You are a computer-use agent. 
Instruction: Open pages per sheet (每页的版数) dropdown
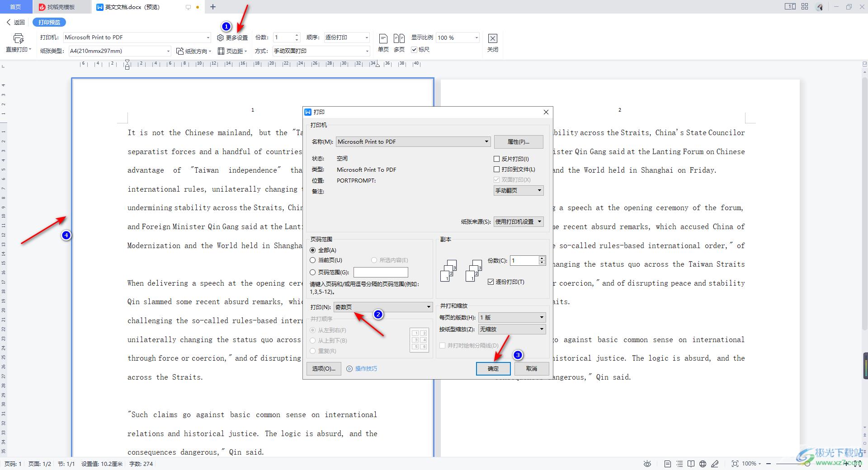[512, 317]
